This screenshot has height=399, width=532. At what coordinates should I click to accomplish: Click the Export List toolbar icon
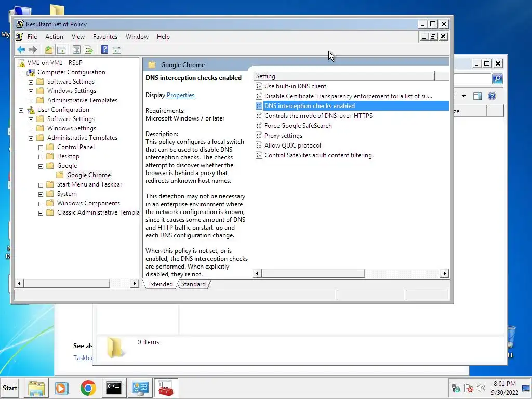89,50
